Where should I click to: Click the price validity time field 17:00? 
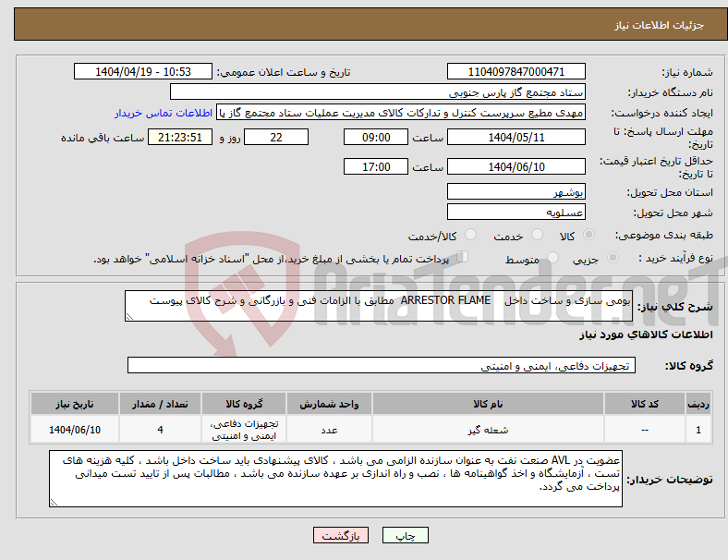pyautogui.click(x=376, y=166)
